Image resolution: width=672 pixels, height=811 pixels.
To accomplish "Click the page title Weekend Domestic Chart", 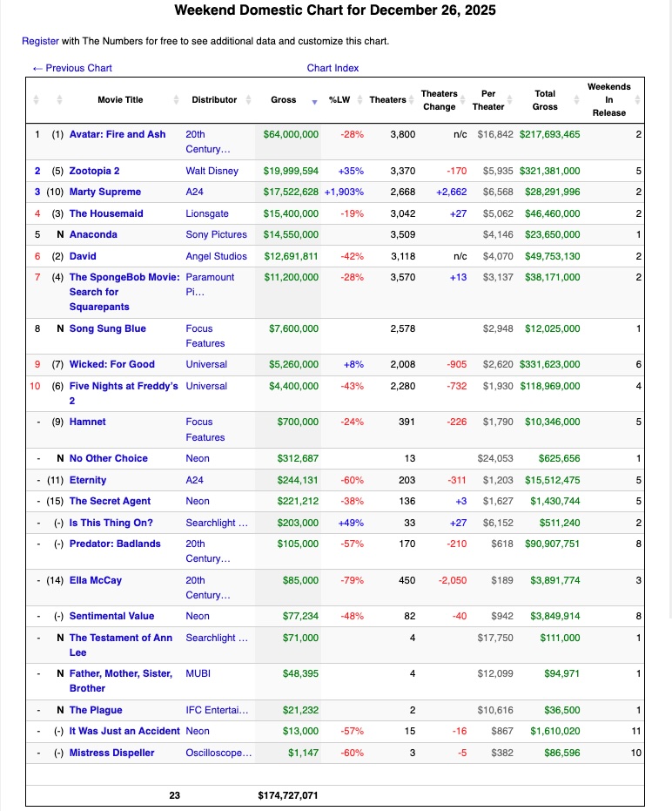I will (x=335, y=10).
